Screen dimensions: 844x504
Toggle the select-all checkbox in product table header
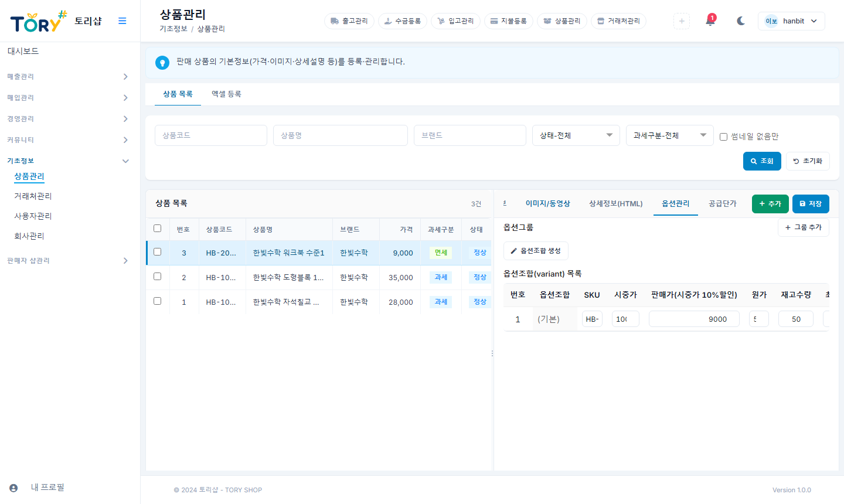157,229
